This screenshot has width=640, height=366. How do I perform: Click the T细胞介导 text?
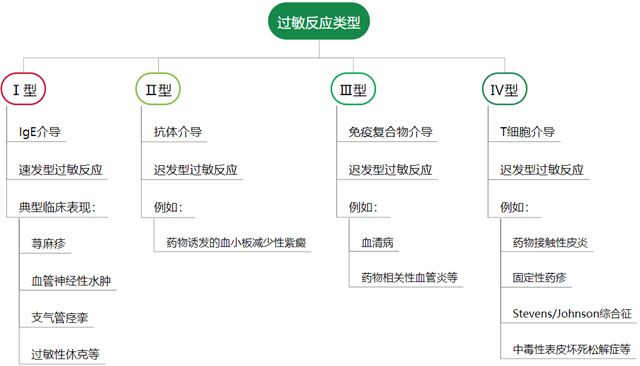click(x=527, y=132)
